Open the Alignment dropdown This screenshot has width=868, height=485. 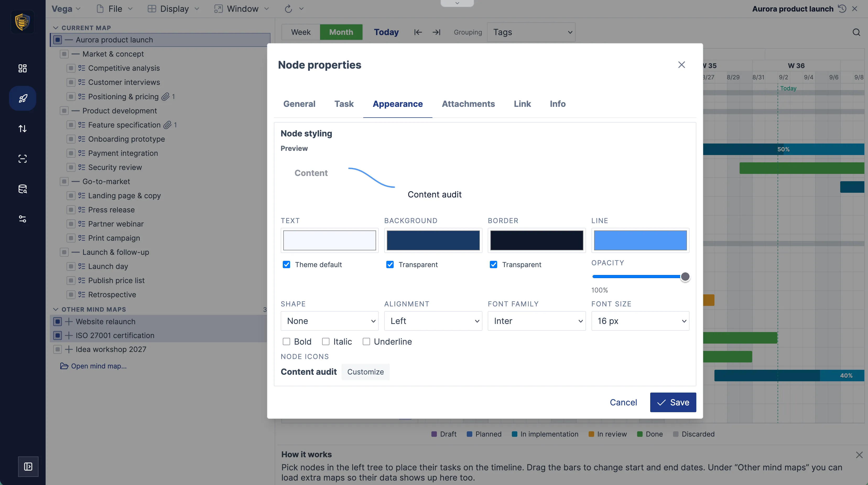point(433,321)
